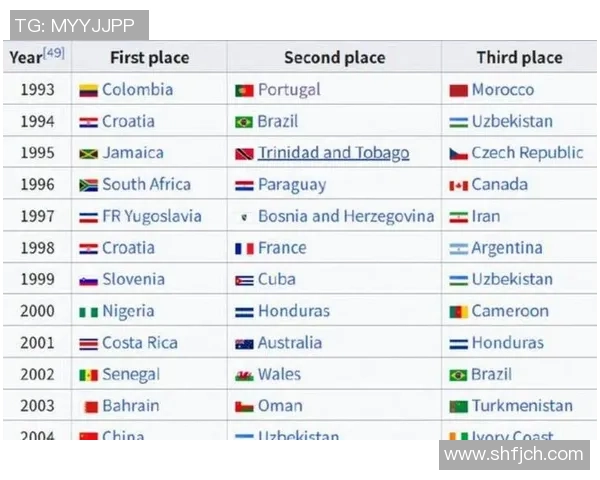
Task: Open the Portugal country link
Action: [x=289, y=90]
